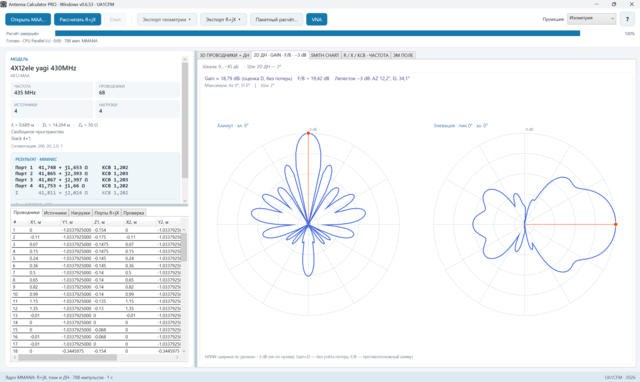This screenshot has height=382, width=640.
Task: Click the # column header
Action: (20, 222)
